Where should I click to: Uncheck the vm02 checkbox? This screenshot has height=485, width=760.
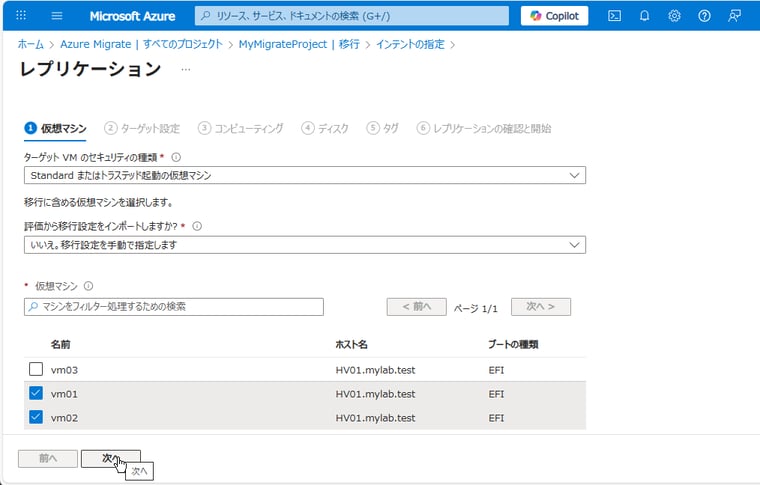pos(36,417)
